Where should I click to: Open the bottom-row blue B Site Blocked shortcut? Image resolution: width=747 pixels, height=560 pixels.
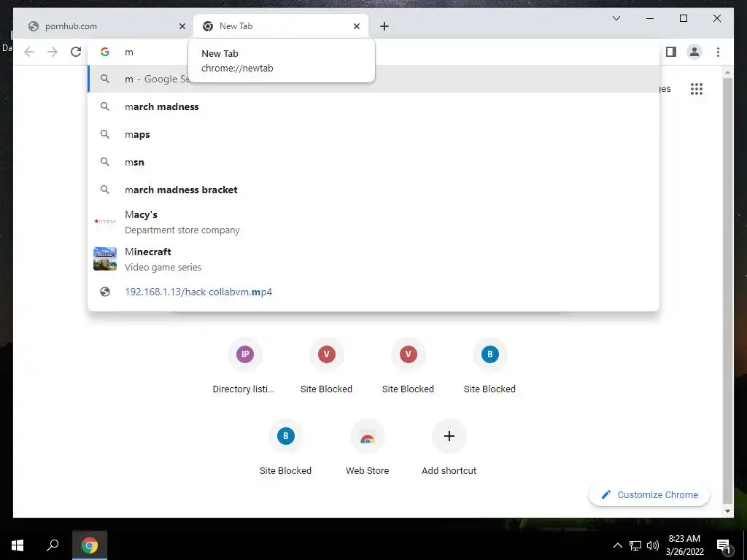pos(285,448)
